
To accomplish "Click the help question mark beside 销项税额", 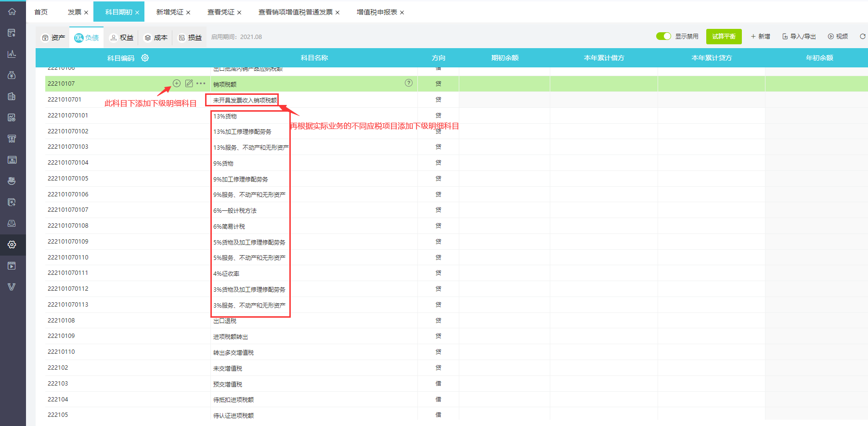I will tap(409, 83).
